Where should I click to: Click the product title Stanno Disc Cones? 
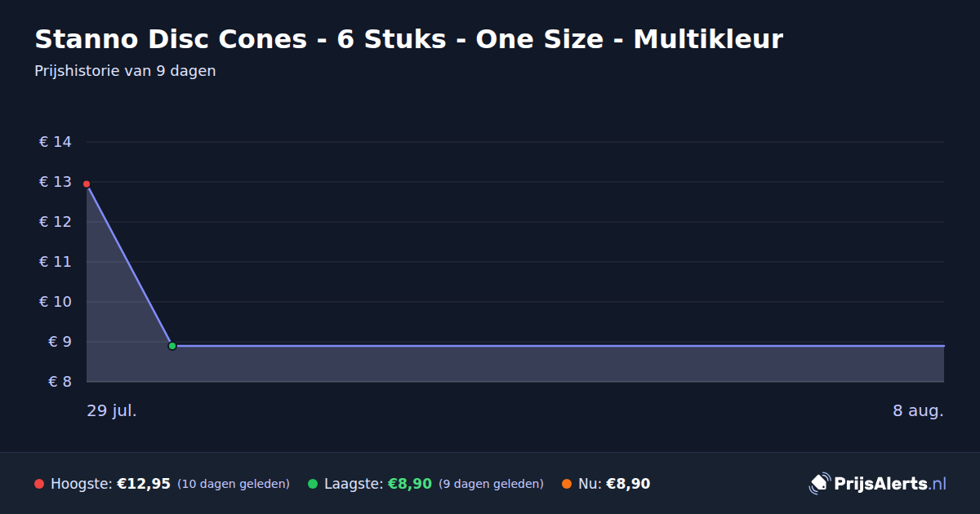pyautogui.click(x=408, y=38)
